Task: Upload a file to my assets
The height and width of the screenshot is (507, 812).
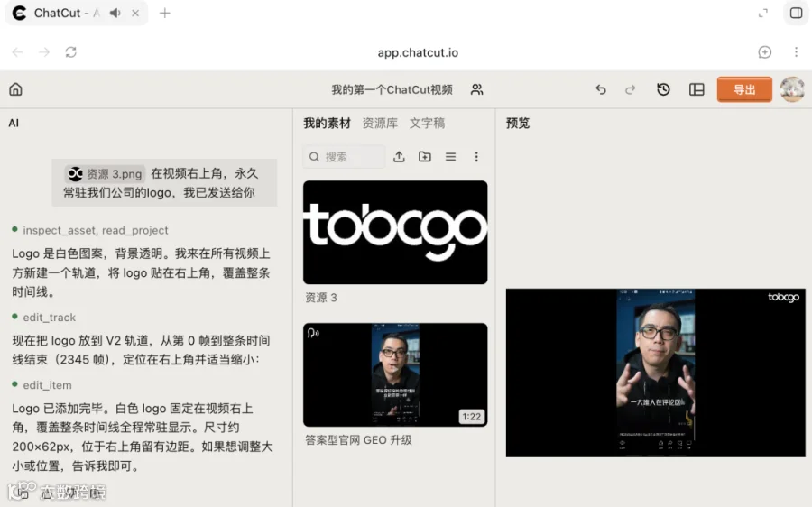Action: pos(399,156)
